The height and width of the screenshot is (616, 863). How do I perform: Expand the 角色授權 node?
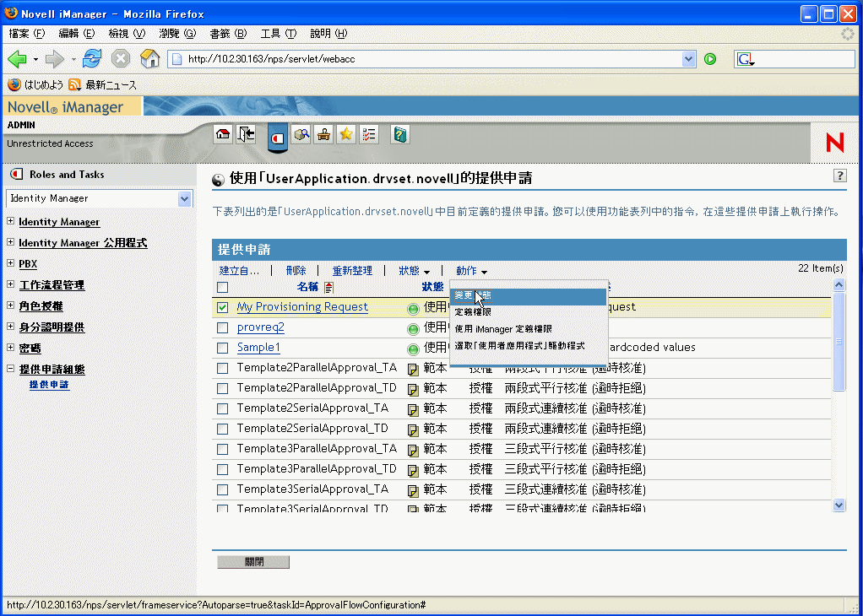point(10,305)
